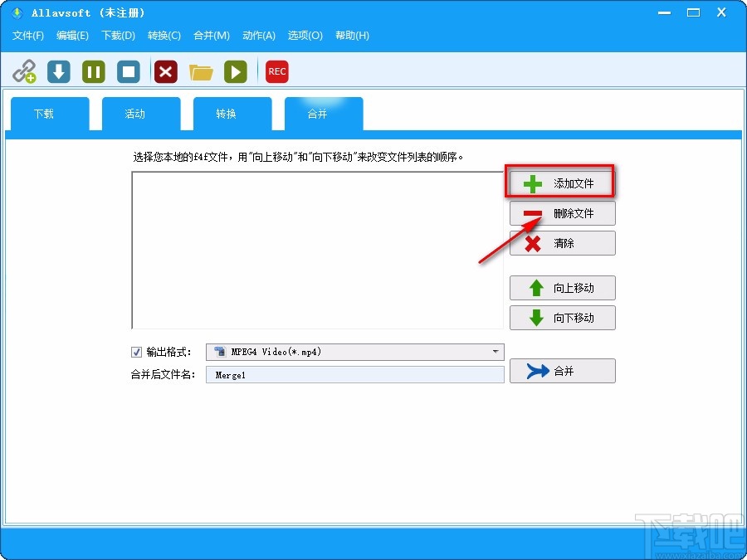Open the 帮助(H) menu
Viewport: 747px width, 560px height.
(x=352, y=35)
